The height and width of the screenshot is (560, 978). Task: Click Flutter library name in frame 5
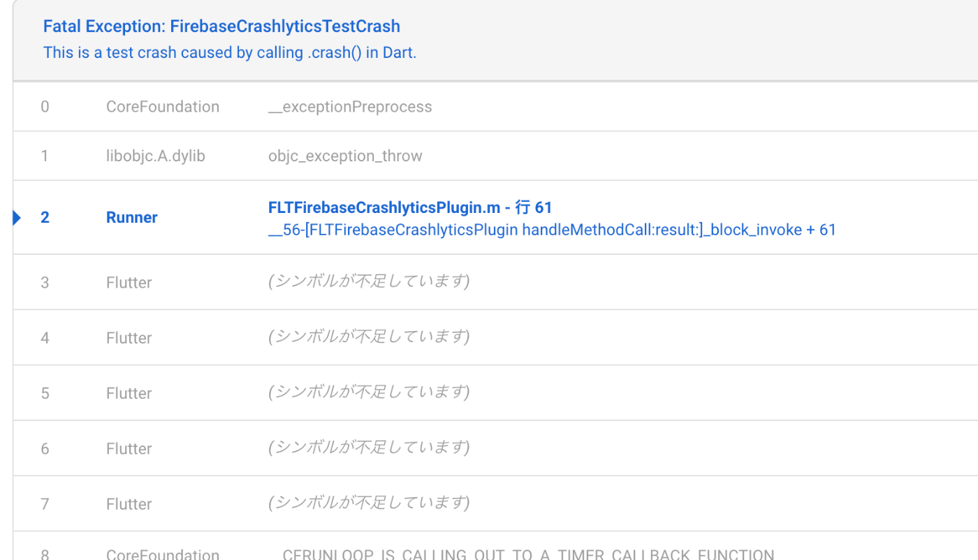[129, 393]
